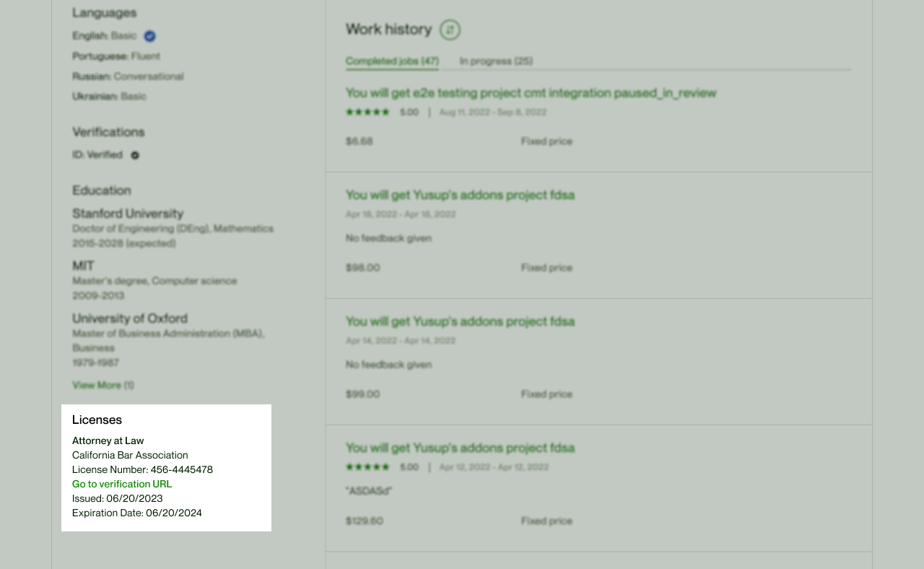
Task: Open the e2e testing project cmt integration job
Action: (x=531, y=93)
